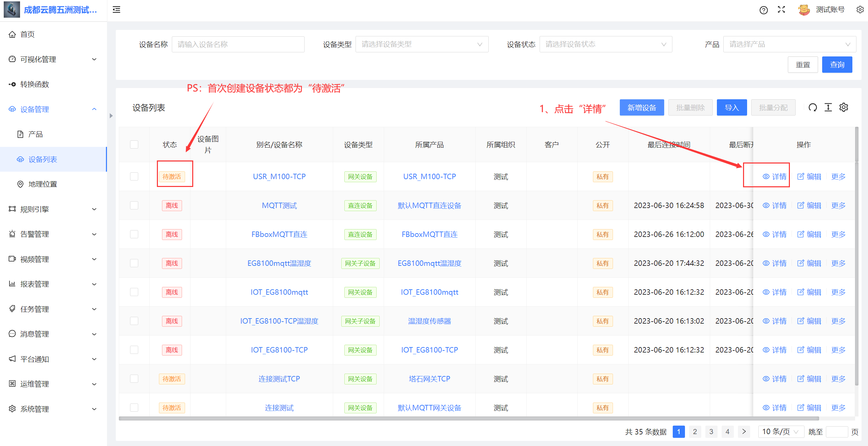Open product link 温湿度传感器
The image size is (868, 446).
430,321
